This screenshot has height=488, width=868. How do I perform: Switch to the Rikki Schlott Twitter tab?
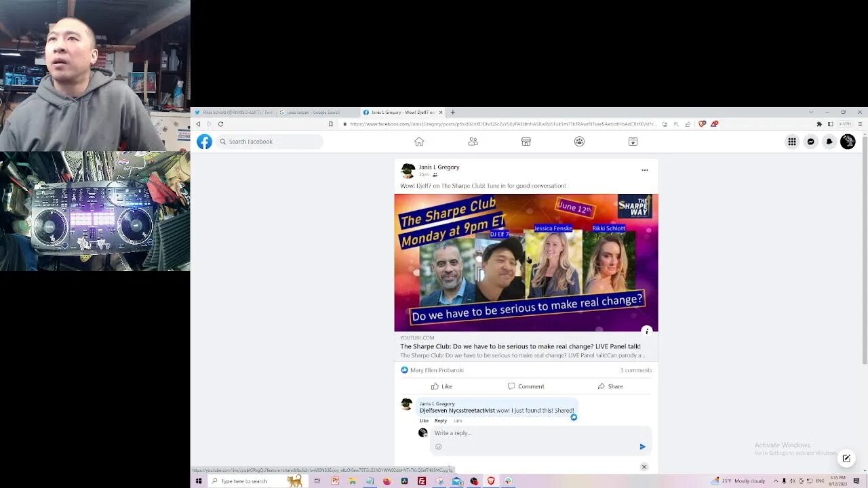(x=234, y=113)
